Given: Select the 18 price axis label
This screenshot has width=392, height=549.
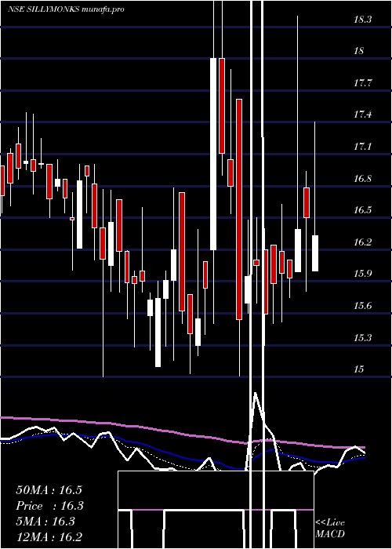Looking at the screenshot, I should click(359, 51).
